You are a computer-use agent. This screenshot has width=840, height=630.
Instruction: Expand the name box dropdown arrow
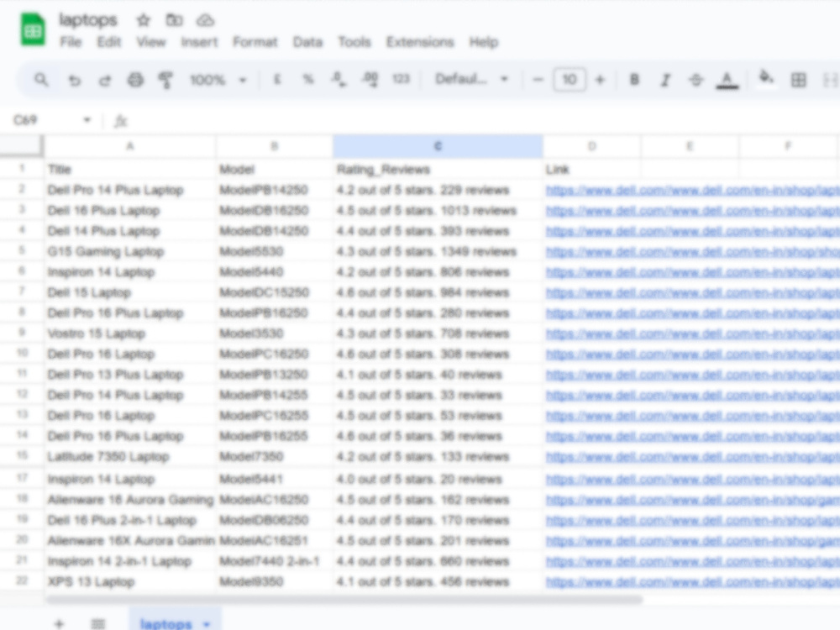(87, 120)
